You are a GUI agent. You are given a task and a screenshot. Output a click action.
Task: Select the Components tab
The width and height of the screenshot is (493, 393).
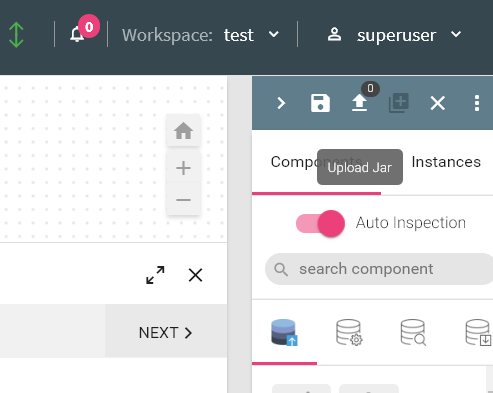[x=316, y=162]
